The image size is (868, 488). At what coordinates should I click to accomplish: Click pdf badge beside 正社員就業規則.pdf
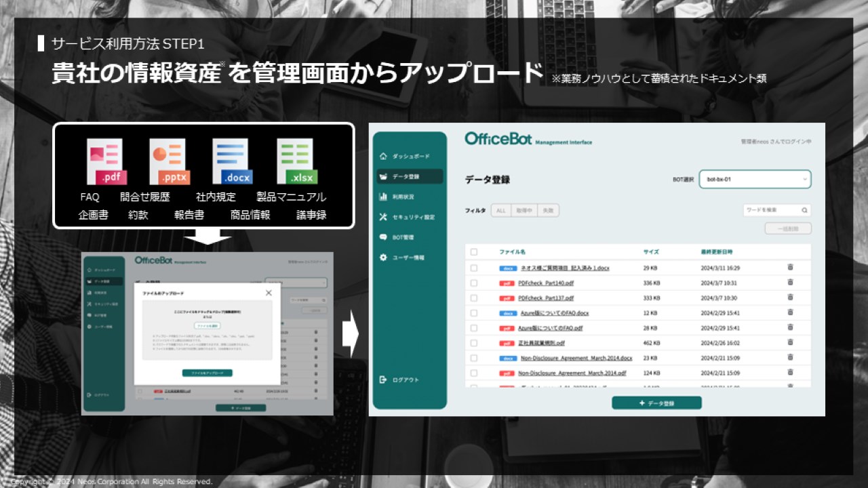(507, 343)
